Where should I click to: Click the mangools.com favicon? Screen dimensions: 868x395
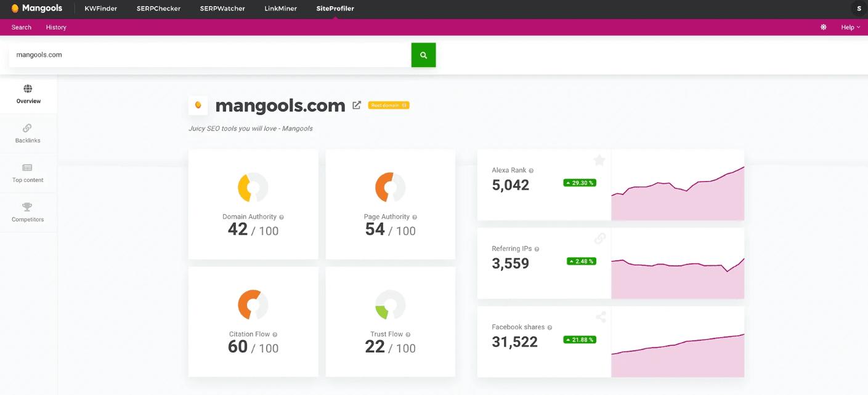[198, 105]
